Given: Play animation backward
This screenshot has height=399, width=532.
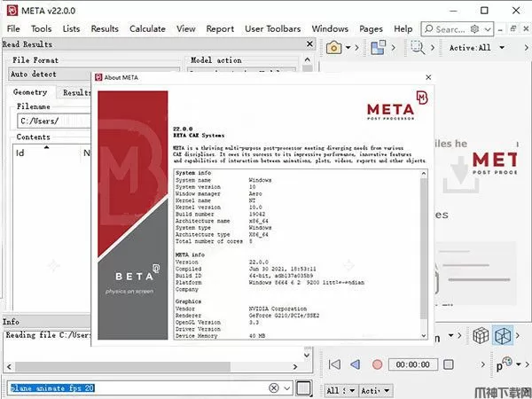Looking at the screenshot, I should point(355,364).
